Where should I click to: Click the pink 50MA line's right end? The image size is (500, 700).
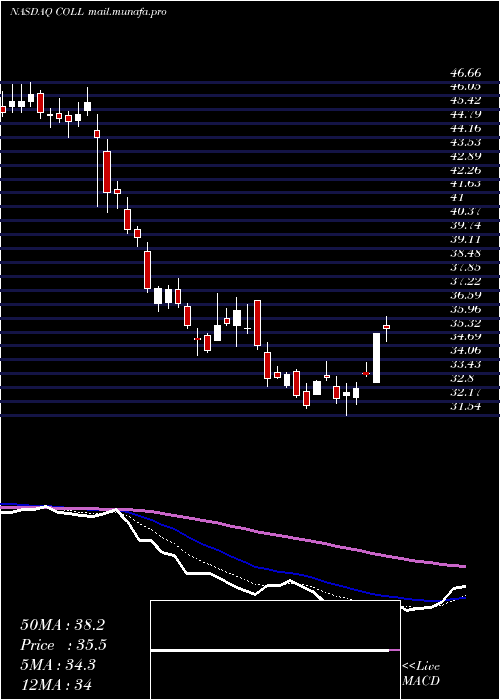tap(462, 567)
